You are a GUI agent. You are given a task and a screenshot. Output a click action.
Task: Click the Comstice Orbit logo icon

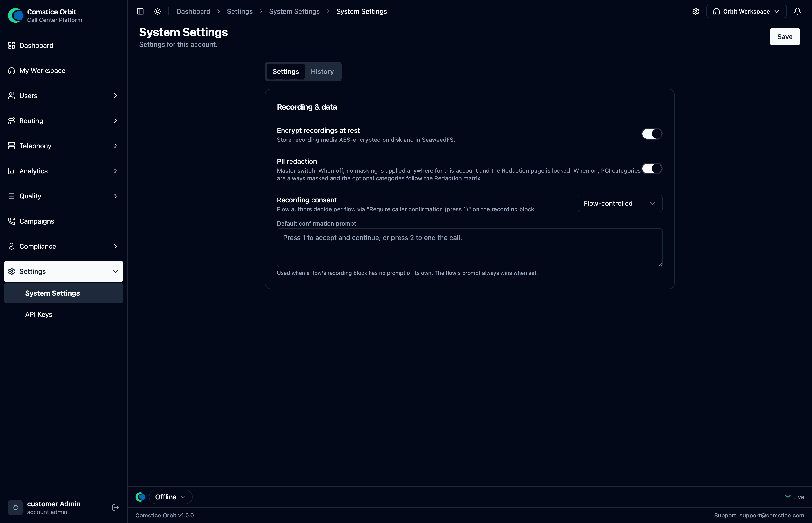(x=15, y=16)
